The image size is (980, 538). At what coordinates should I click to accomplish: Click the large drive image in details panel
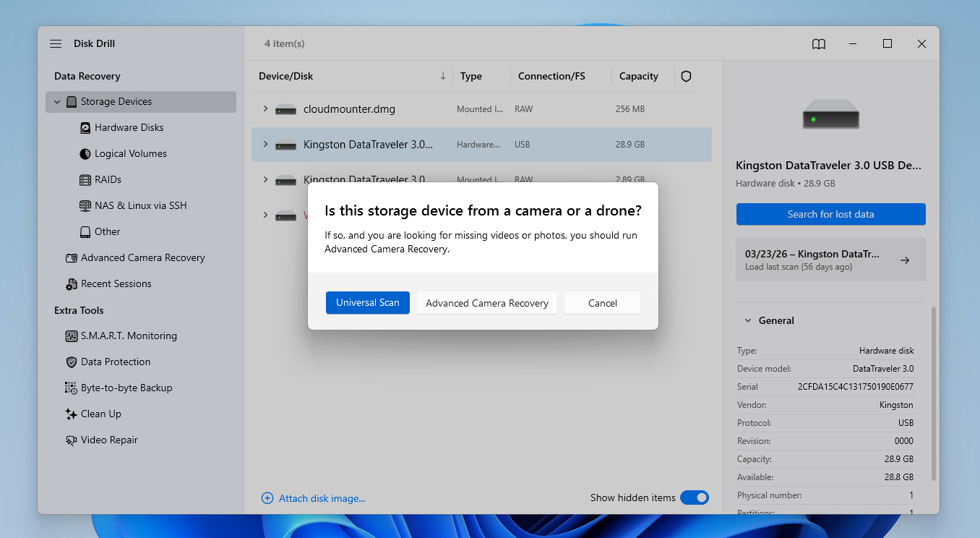point(831,116)
